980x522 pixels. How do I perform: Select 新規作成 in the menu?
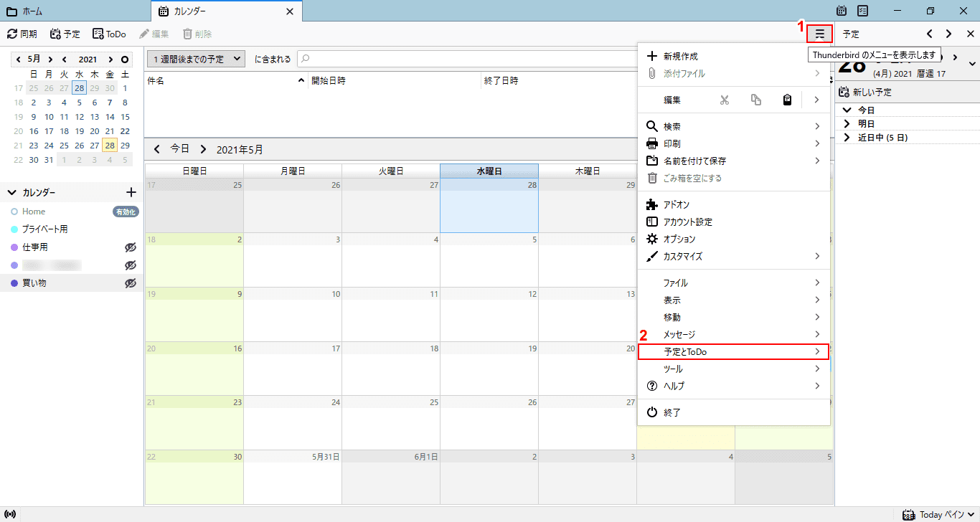(734, 56)
